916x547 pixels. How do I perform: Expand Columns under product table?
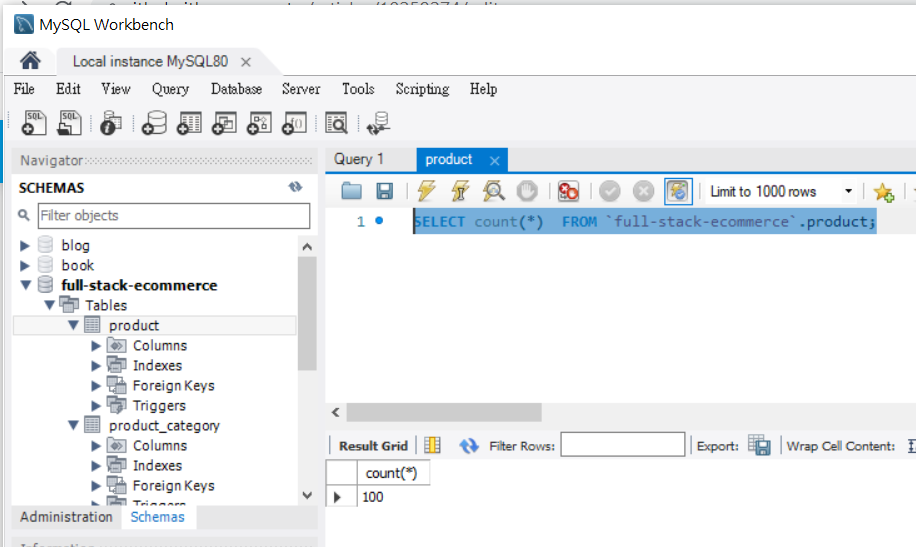(x=96, y=345)
